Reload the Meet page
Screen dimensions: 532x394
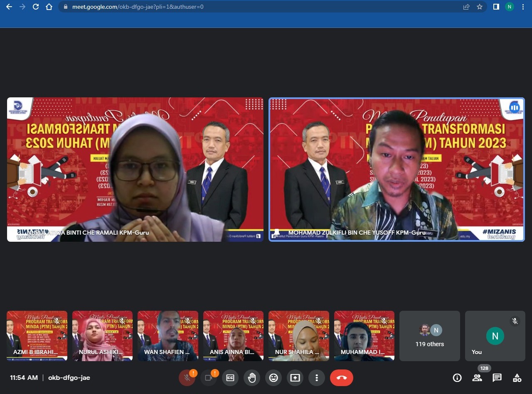tap(36, 7)
